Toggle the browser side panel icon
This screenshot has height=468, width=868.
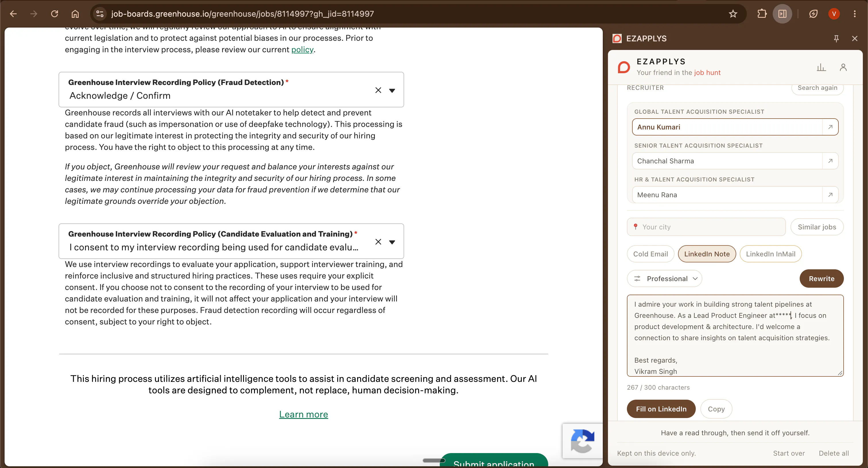pos(782,14)
